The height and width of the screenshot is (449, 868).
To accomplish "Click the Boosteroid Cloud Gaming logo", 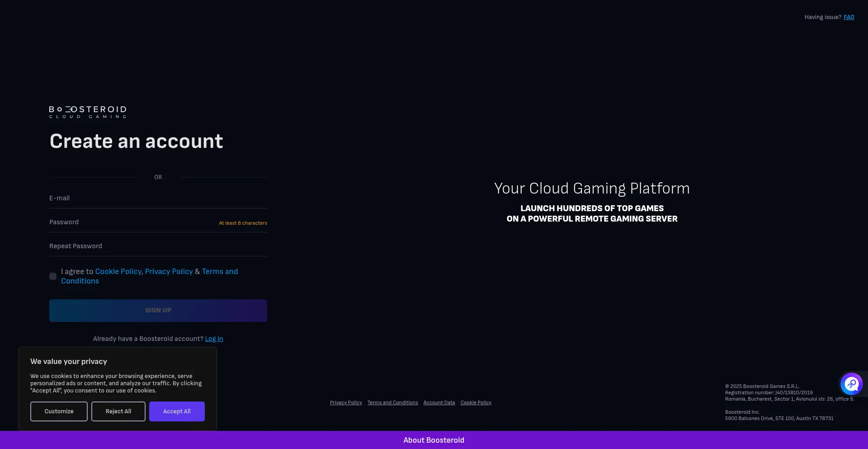I will (x=88, y=112).
